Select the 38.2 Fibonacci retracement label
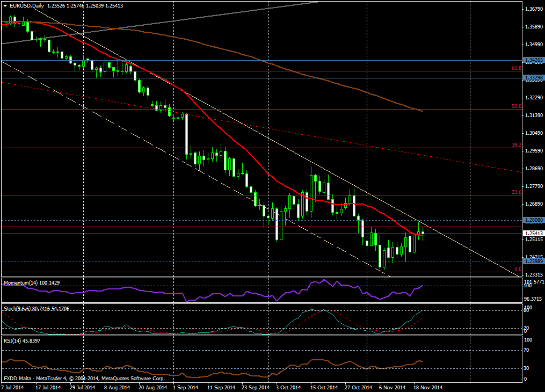The width and height of the screenshot is (545, 392). (x=517, y=145)
